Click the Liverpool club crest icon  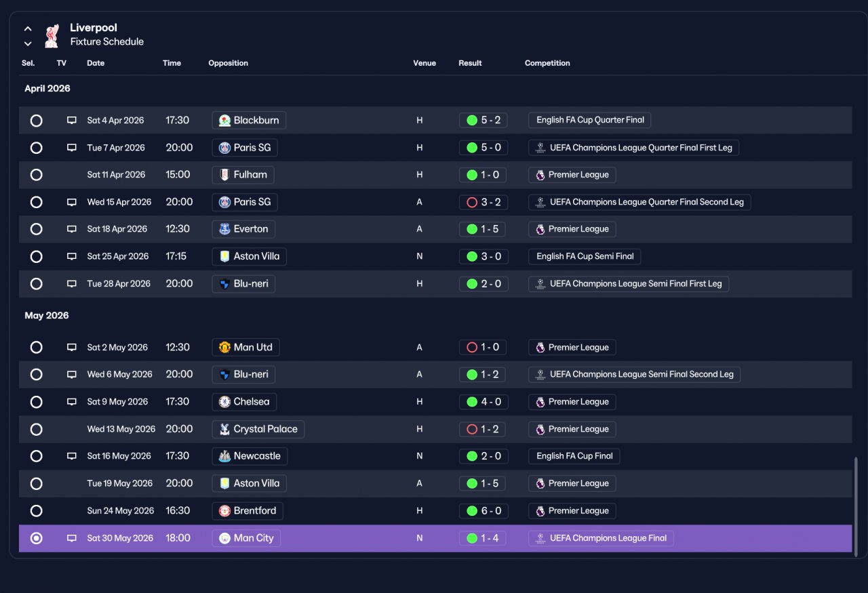52,36
